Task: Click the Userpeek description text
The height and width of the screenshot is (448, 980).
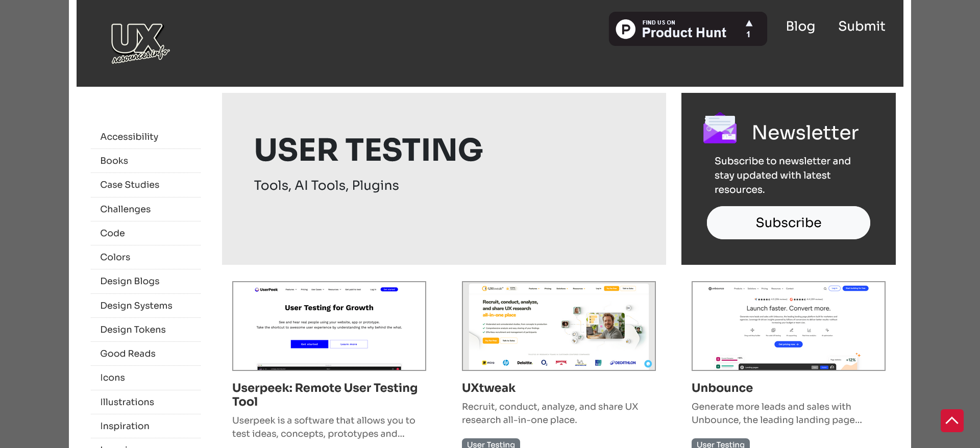Action: point(324,427)
